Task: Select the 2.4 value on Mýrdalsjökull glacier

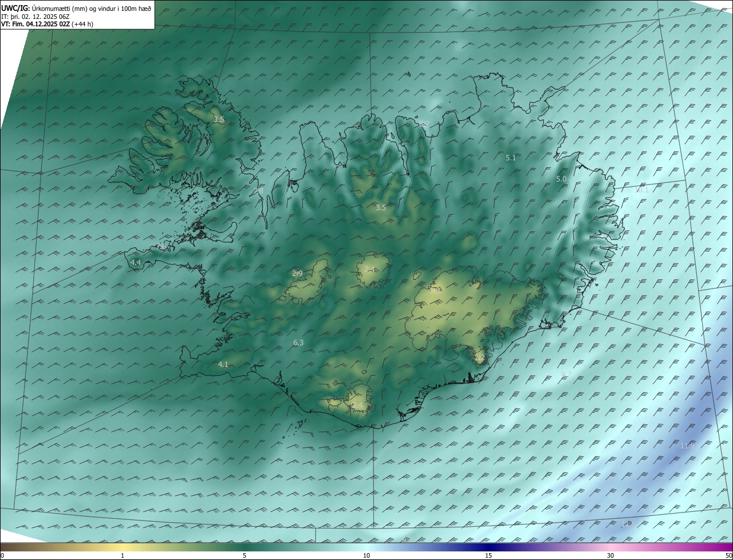Action: pos(357,405)
